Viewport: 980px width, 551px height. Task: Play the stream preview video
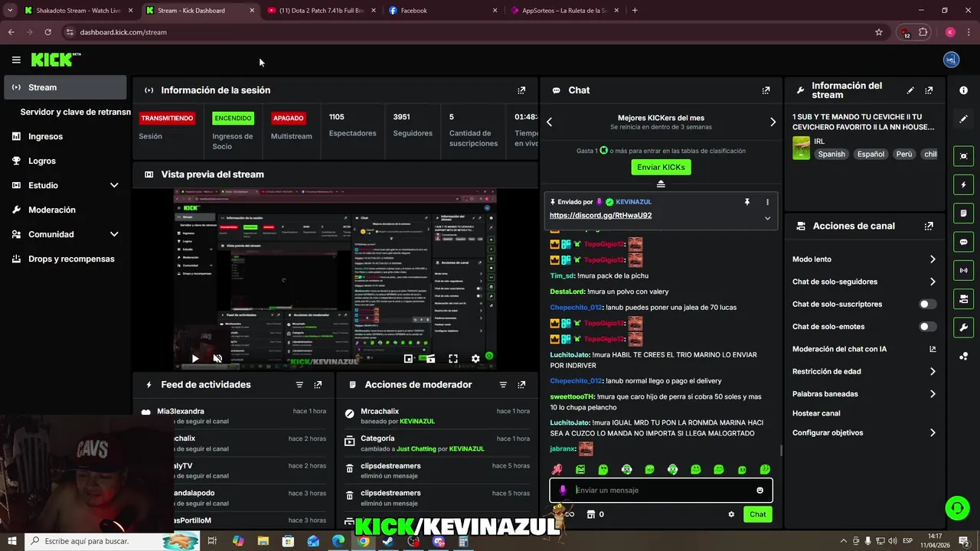195,358
